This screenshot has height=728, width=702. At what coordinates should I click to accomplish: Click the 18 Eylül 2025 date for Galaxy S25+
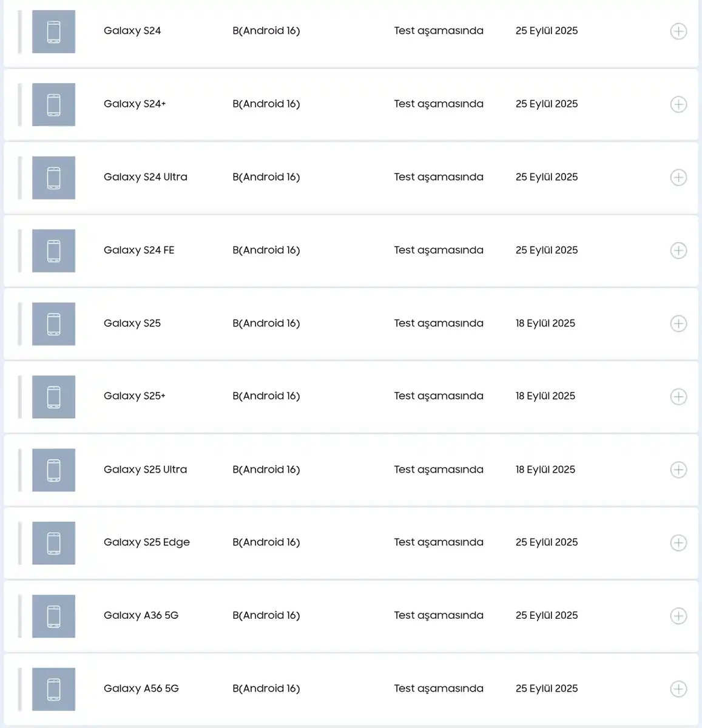tap(545, 396)
